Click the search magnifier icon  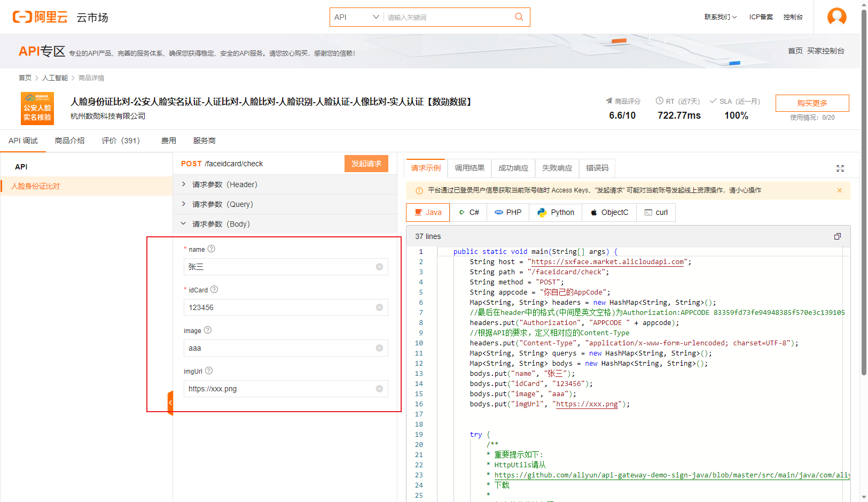(x=519, y=17)
